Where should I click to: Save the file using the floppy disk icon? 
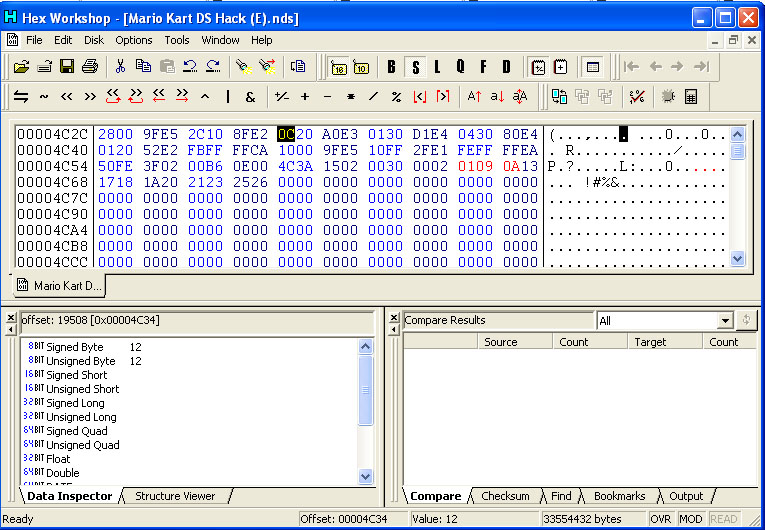click(x=67, y=67)
